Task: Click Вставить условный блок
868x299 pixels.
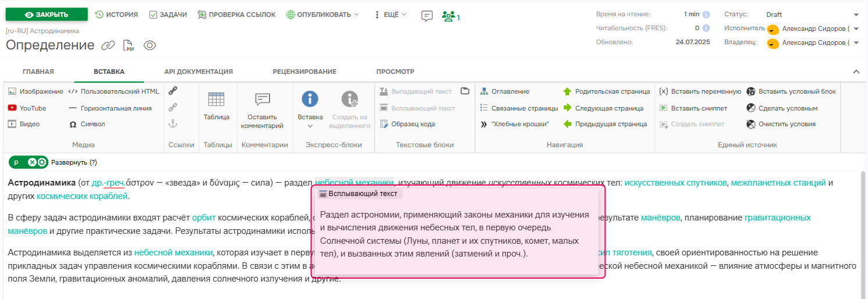Action: 791,91
